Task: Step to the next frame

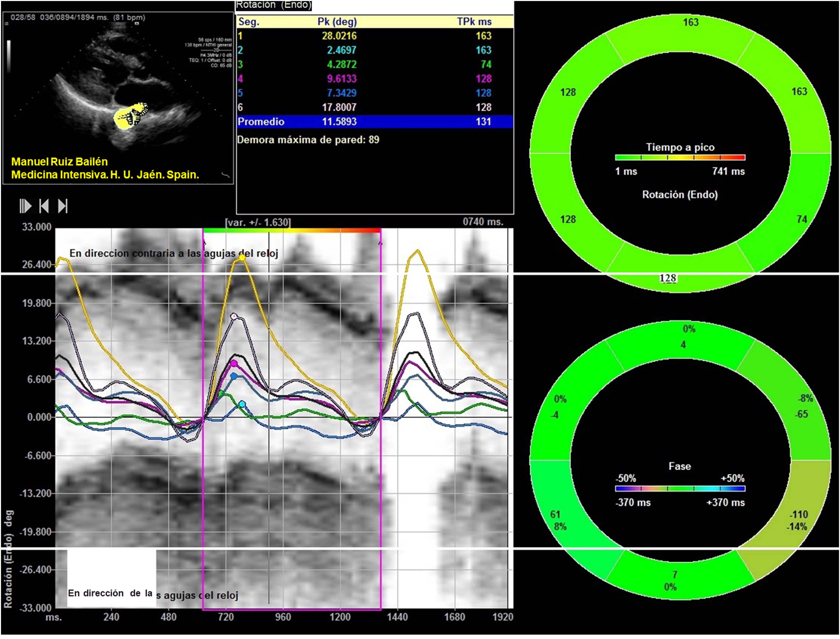Action: [63, 206]
